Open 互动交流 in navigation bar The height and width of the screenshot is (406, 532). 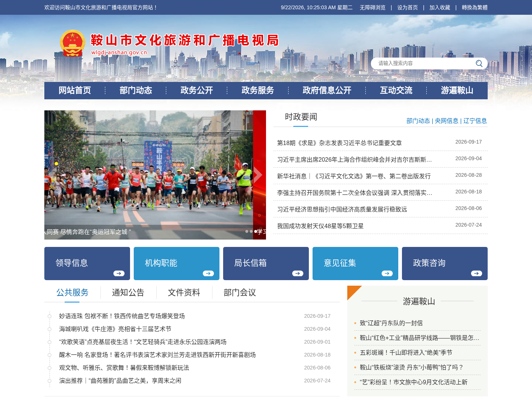396,90
